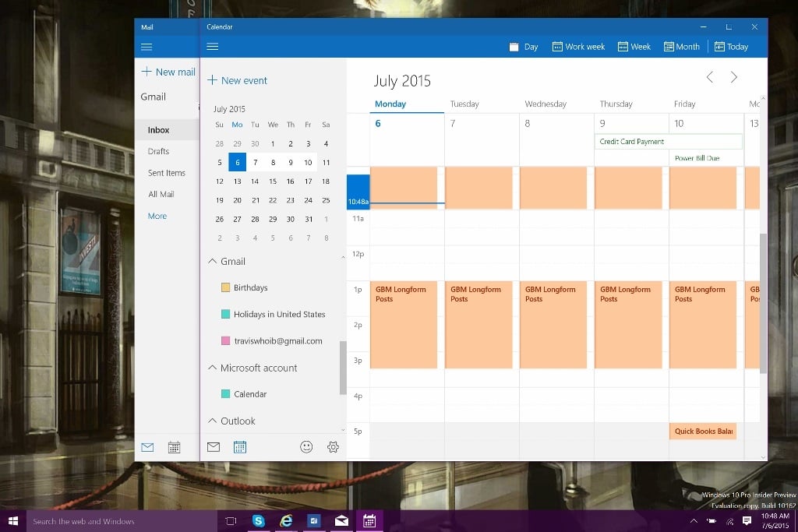Click July 2015 mini calendar header
The width and height of the screenshot is (798, 532).
[x=230, y=109]
